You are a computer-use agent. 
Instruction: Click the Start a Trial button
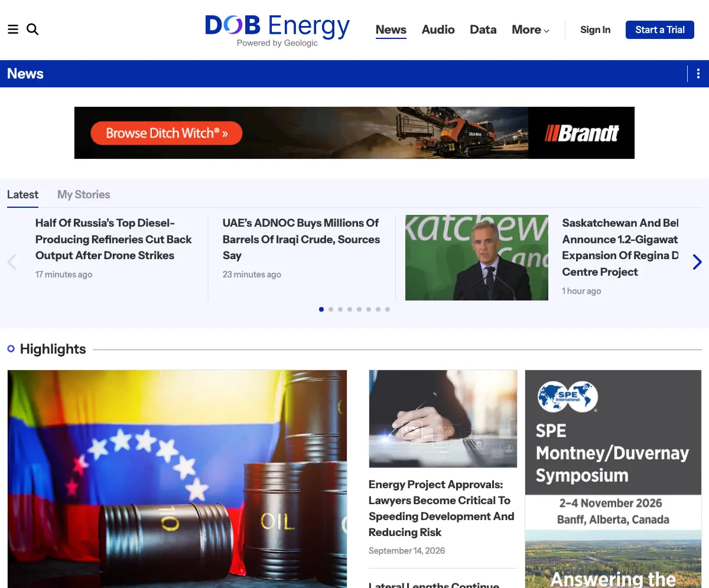(x=660, y=30)
